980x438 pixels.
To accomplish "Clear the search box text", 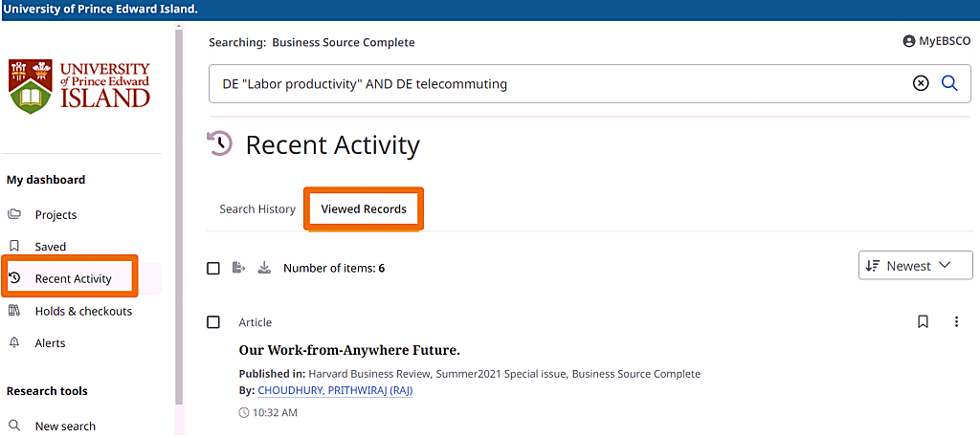I will pyautogui.click(x=921, y=83).
